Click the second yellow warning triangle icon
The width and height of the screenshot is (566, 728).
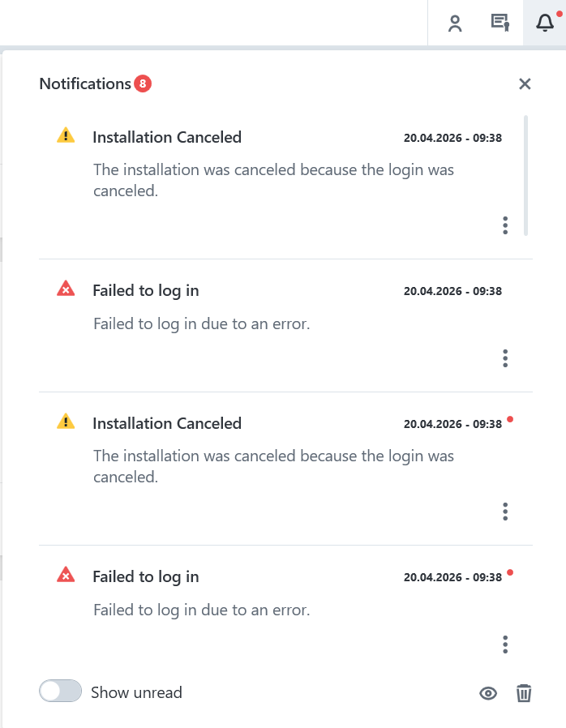coord(66,422)
